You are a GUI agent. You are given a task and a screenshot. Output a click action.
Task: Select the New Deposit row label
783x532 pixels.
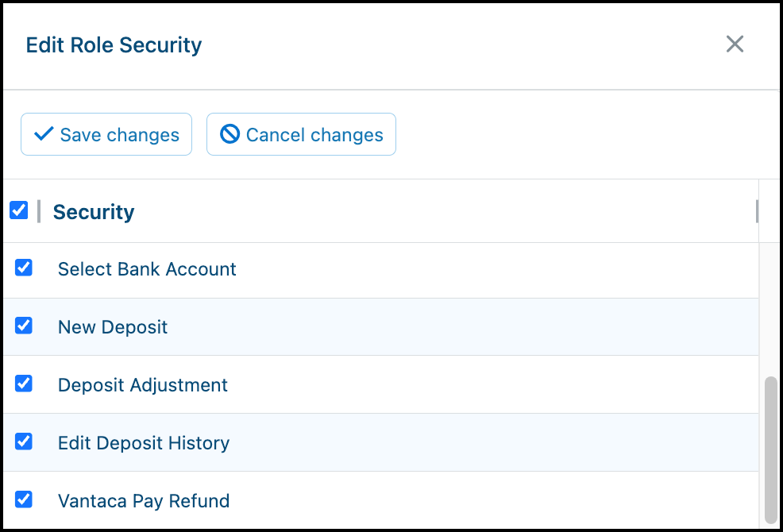[113, 327]
